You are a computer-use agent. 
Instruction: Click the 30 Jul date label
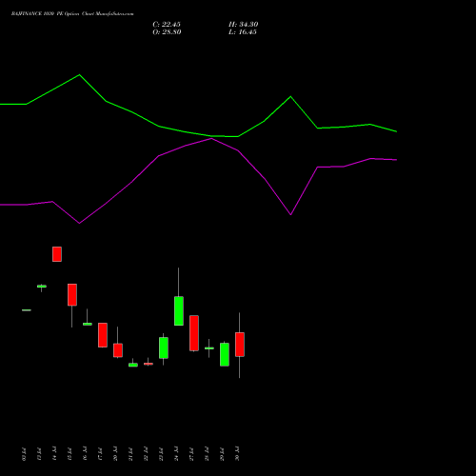click(237, 454)
